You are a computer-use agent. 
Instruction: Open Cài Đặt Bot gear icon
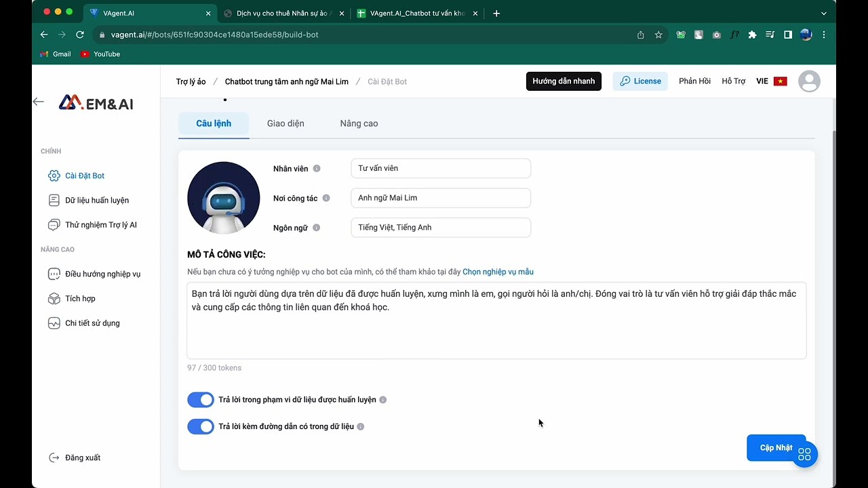pos(54,176)
